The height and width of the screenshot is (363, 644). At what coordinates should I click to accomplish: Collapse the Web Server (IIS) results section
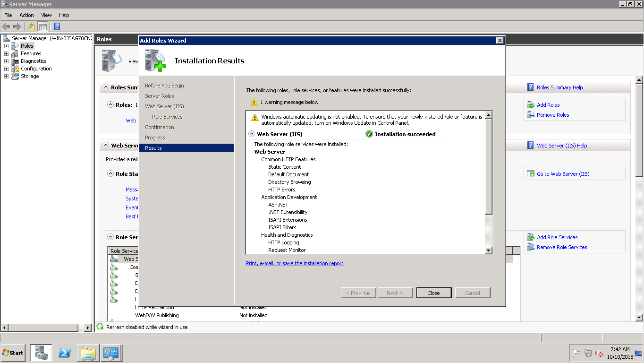pos(252,134)
